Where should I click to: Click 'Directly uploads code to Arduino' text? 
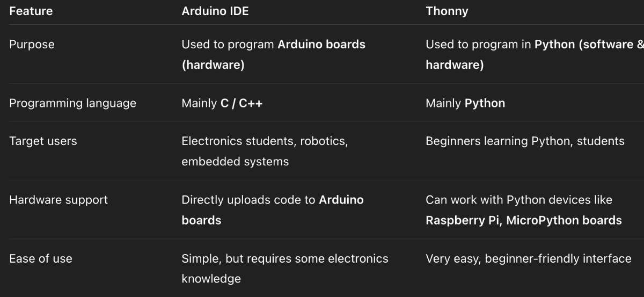tap(272, 200)
